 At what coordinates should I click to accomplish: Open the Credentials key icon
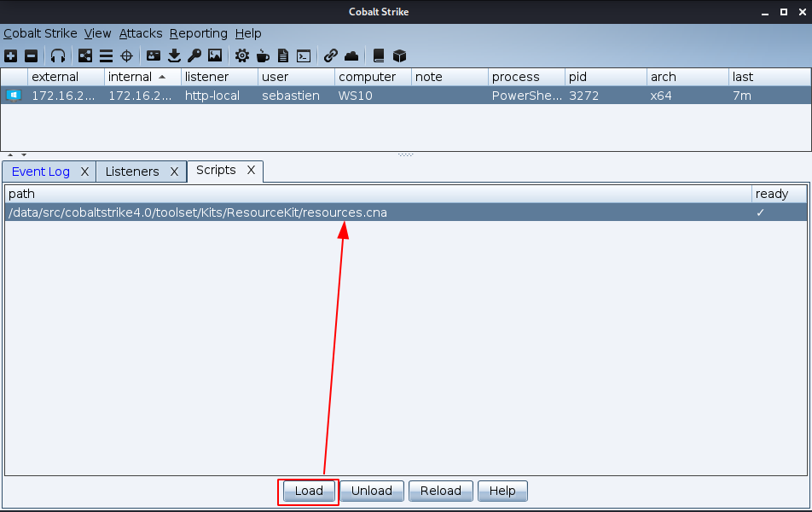[194, 56]
